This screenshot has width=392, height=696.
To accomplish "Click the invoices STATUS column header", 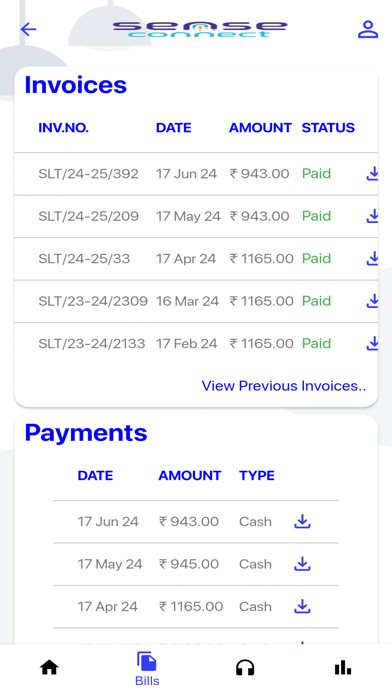I will [328, 128].
